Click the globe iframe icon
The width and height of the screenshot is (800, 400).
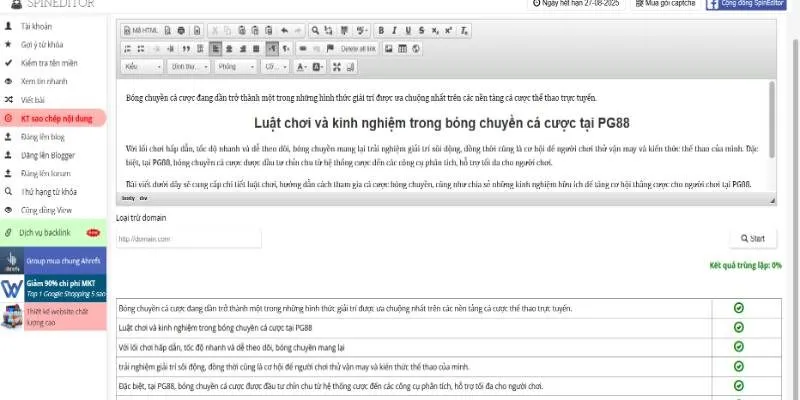(416, 49)
